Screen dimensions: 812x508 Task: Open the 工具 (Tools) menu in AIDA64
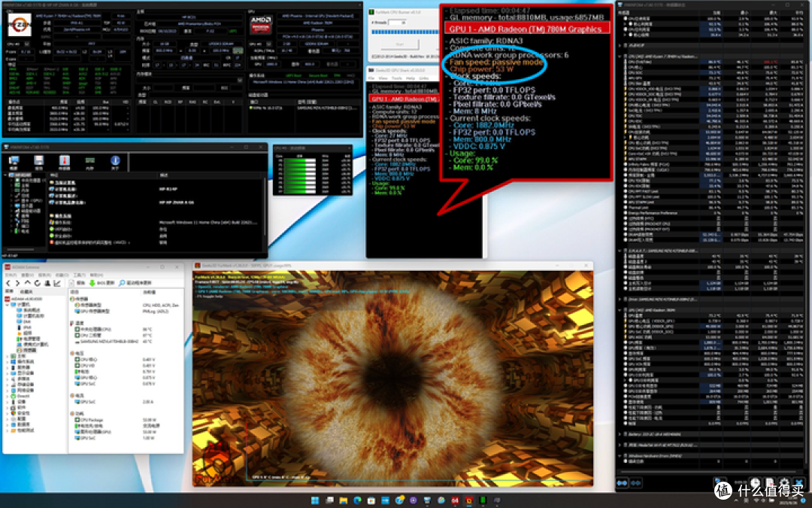pos(79,275)
